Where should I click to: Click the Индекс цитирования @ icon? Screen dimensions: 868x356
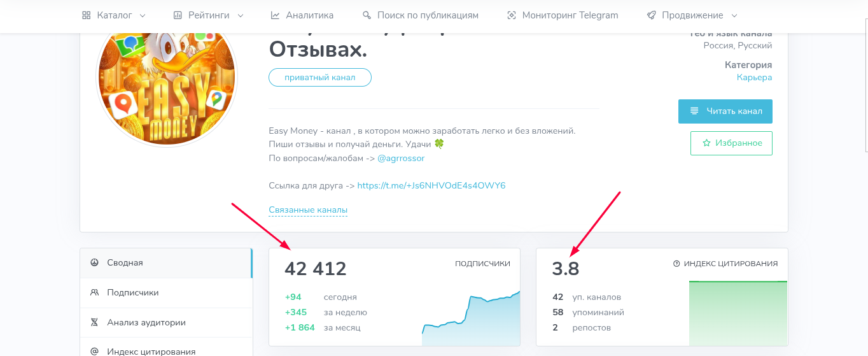(x=94, y=352)
